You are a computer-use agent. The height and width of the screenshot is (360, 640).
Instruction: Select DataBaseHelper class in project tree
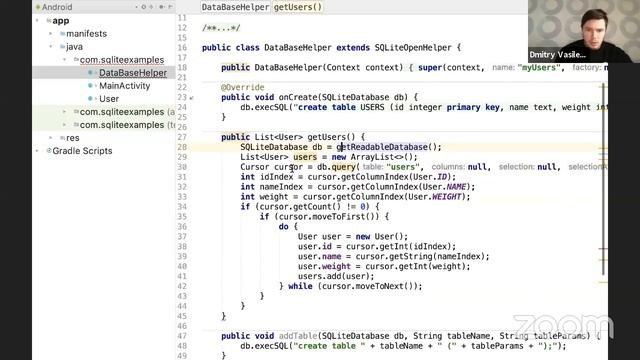(x=133, y=73)
